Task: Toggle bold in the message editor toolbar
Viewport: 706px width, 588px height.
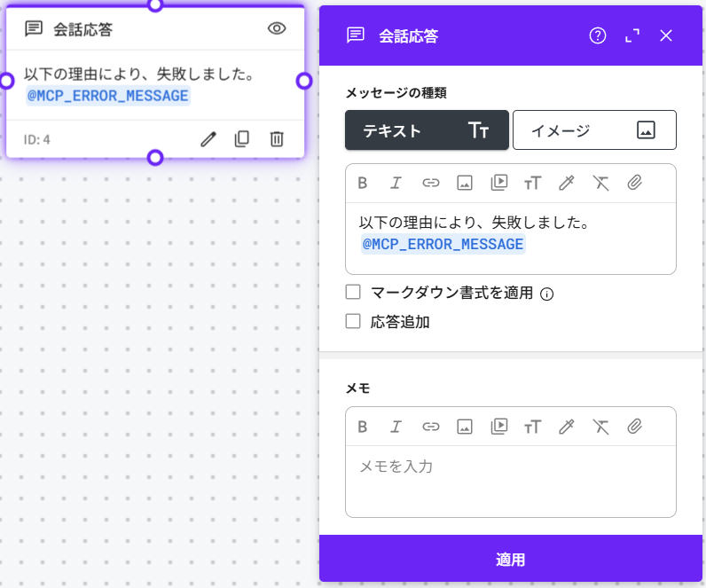Action: coord(363,183)
